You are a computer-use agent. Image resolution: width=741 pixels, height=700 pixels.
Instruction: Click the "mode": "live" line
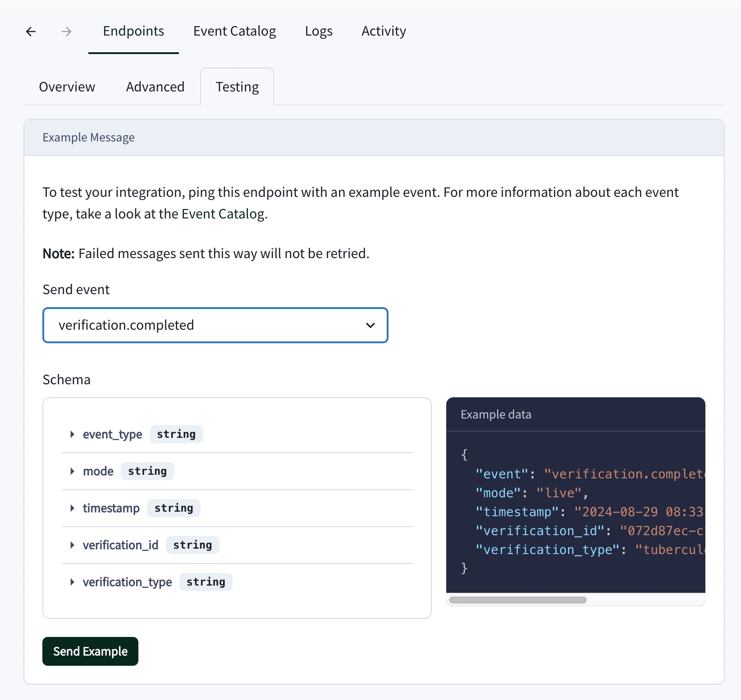[532, 493]
